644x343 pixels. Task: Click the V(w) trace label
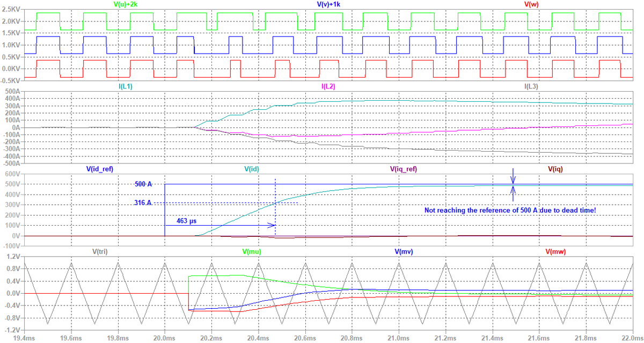tap(531, 4)
